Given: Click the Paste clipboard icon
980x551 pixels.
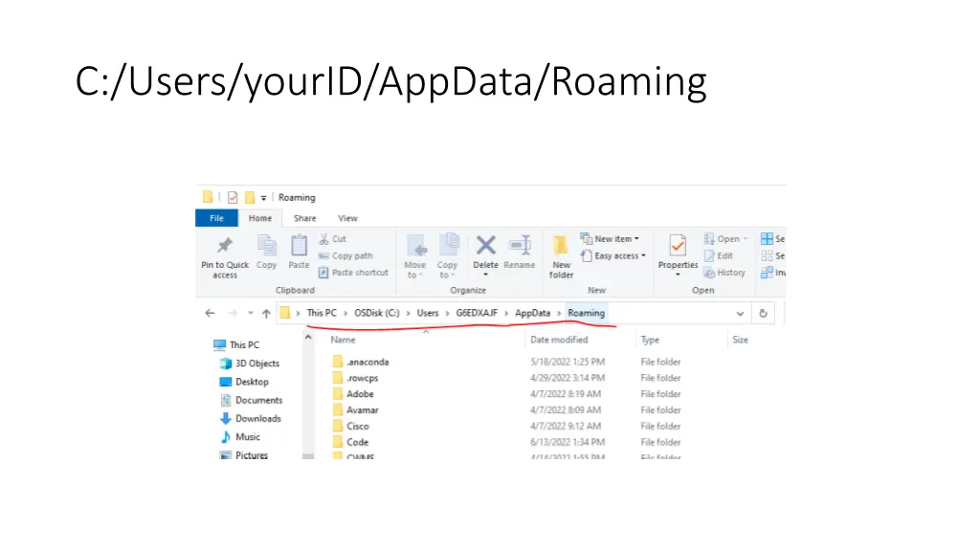Looking at the screenshot, I should coord(299,246).
